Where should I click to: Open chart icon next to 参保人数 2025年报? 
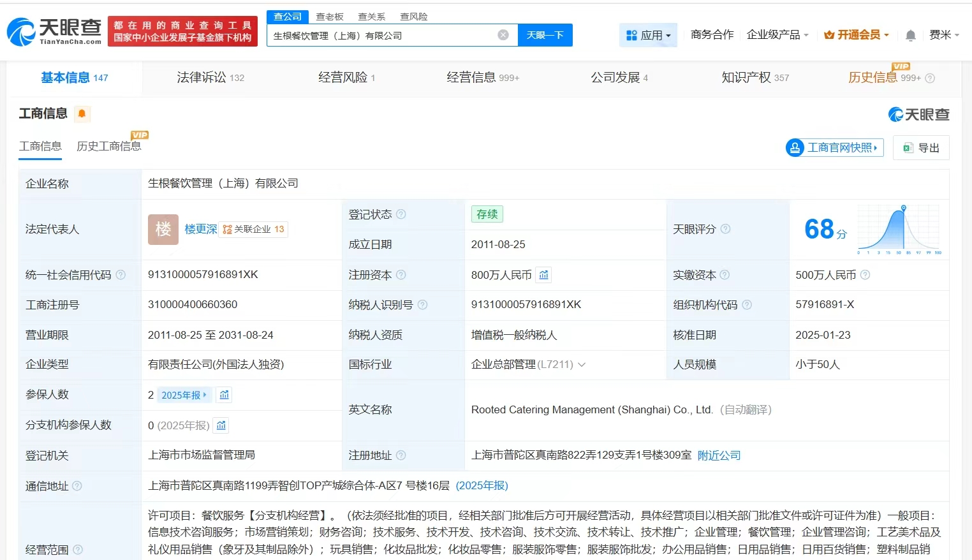pos(224,395)
